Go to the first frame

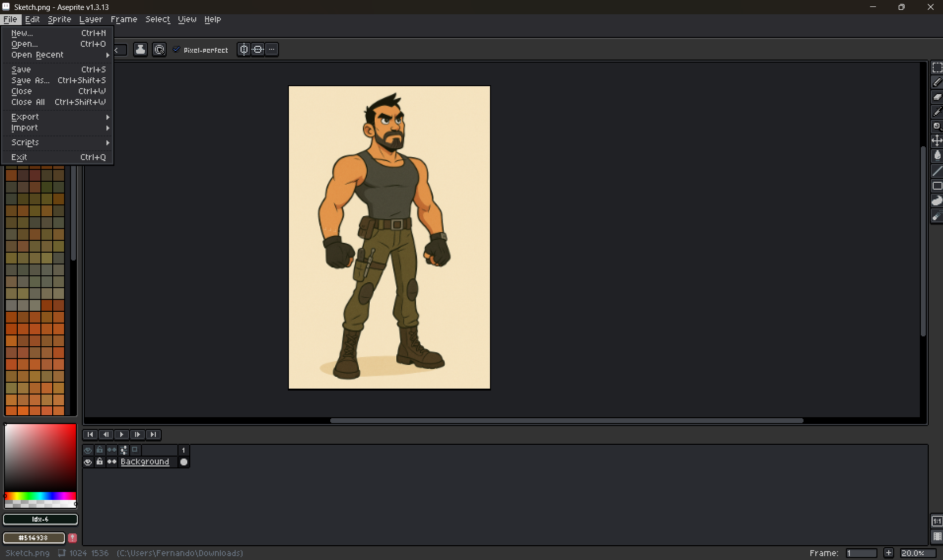(x=90, y=434)
